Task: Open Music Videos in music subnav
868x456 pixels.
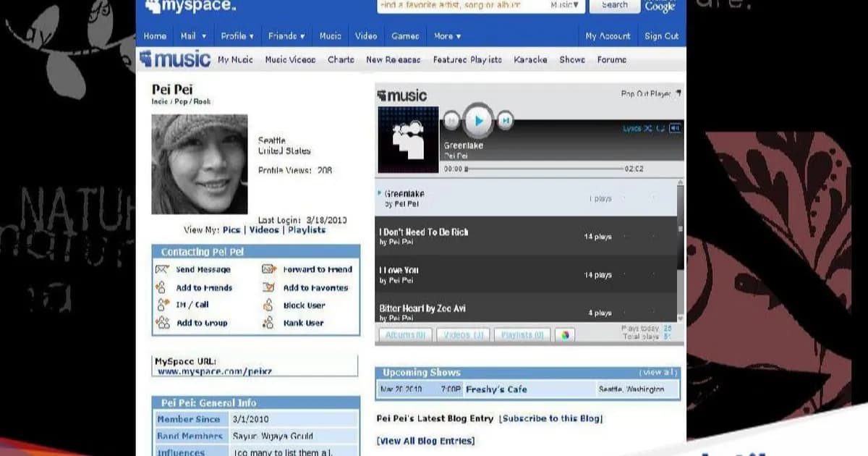Action: coord(290,59)
